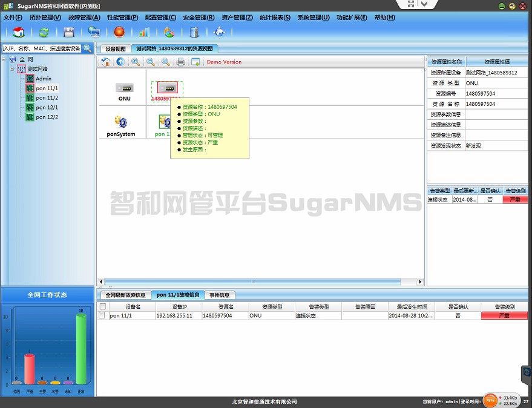Collapse the 全网 tree node
Screen dimensions: 532x408
click(4, 59)
